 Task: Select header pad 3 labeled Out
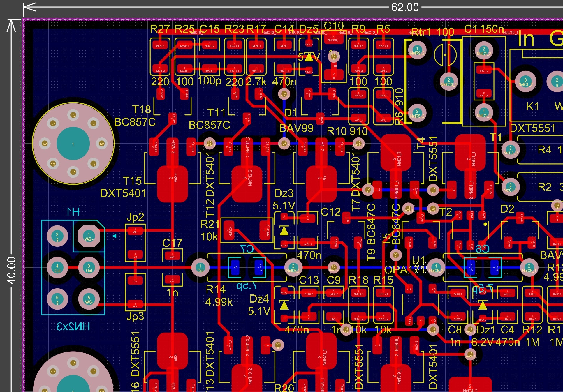click(x=89, y=268)
